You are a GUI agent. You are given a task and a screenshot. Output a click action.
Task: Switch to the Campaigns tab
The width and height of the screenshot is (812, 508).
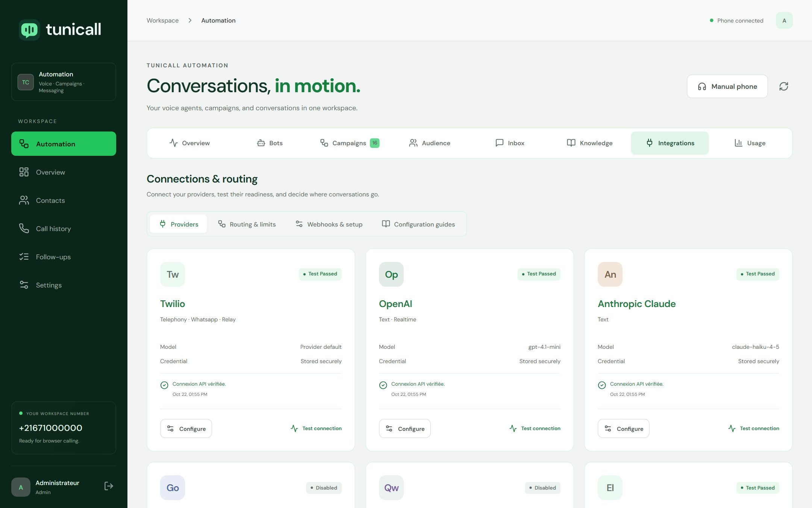[x=350, y=143]
